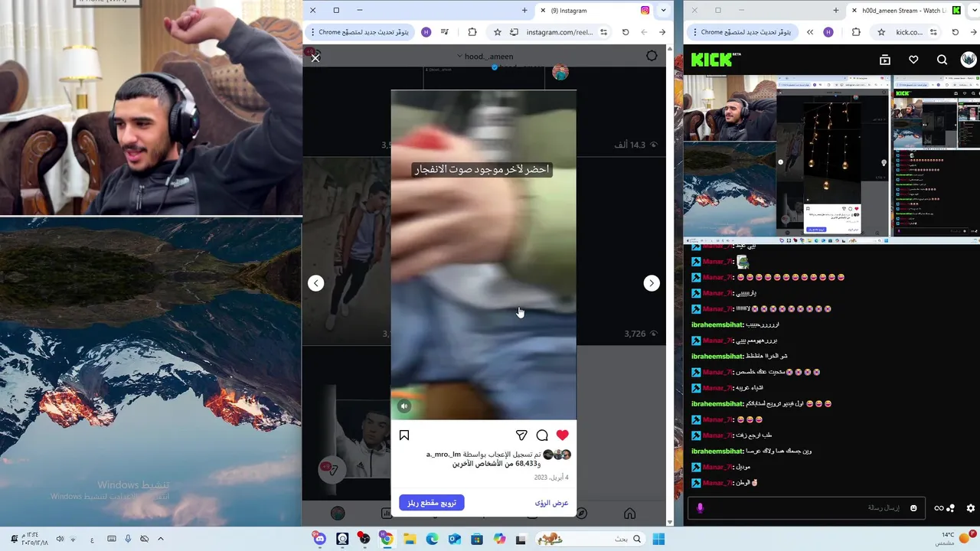980x551 pixels.
Task: Close the Instagram reel viewer overlay
Action: tap(315, 58)
